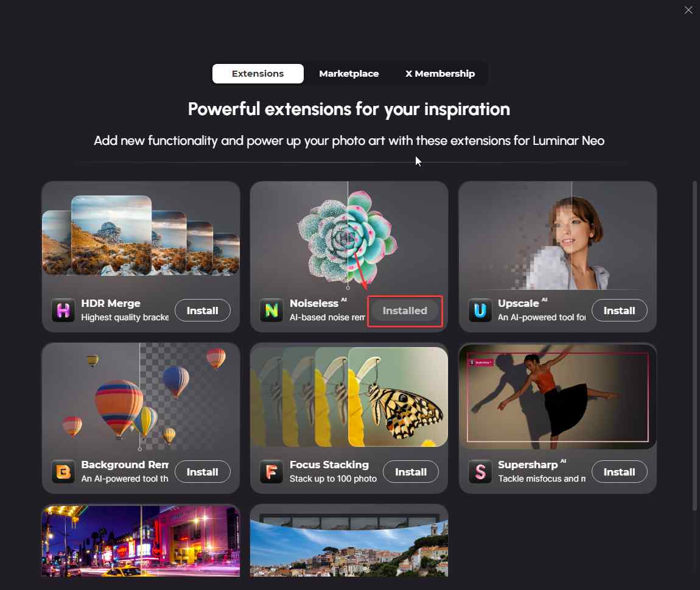
Task: Open the panorama hillside town thumbnail
Action: click(x=349, y=541)
